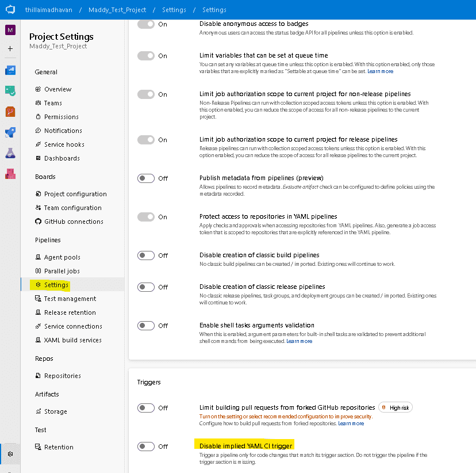Open Test Plans flask icon
This screenshot has height=473, width=476.
click(10, 153)
